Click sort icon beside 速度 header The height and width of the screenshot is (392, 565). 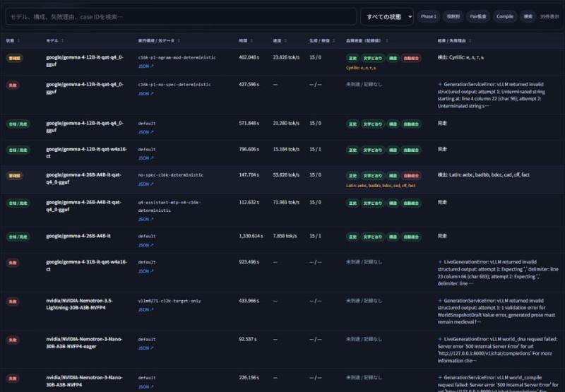pos(285,41)
